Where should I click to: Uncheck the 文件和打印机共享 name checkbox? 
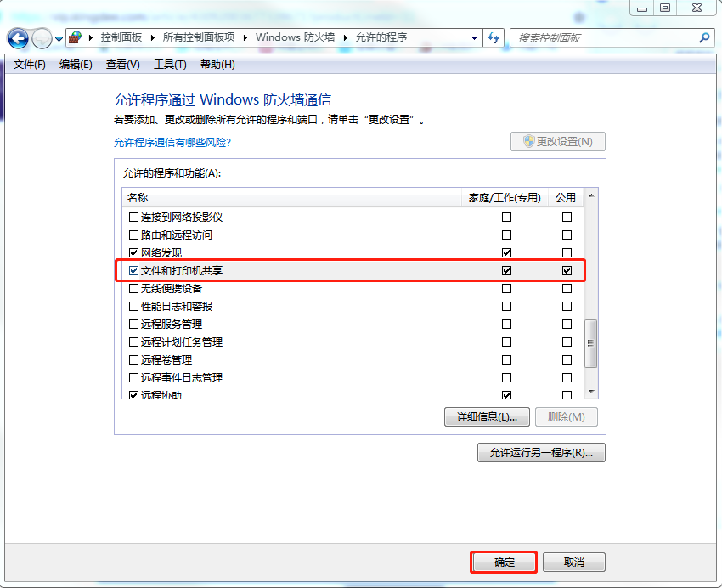(133, 271)
